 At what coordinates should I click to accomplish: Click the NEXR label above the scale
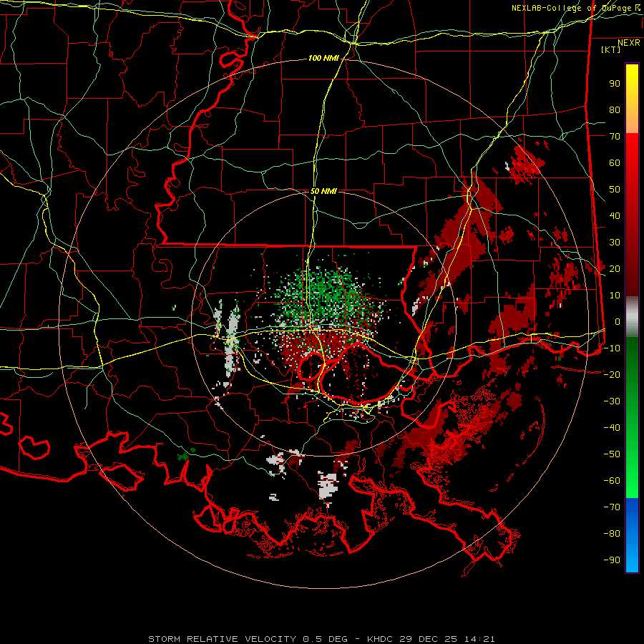628,43
